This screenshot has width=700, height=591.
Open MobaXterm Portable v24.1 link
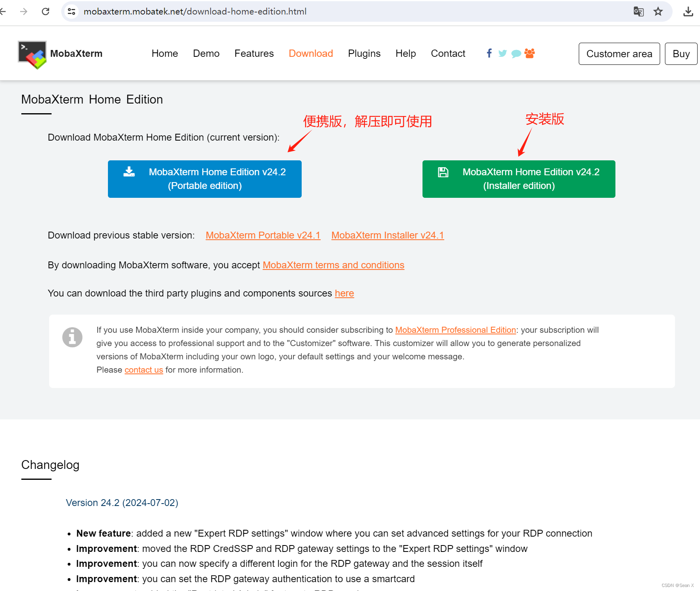[263, 235]
